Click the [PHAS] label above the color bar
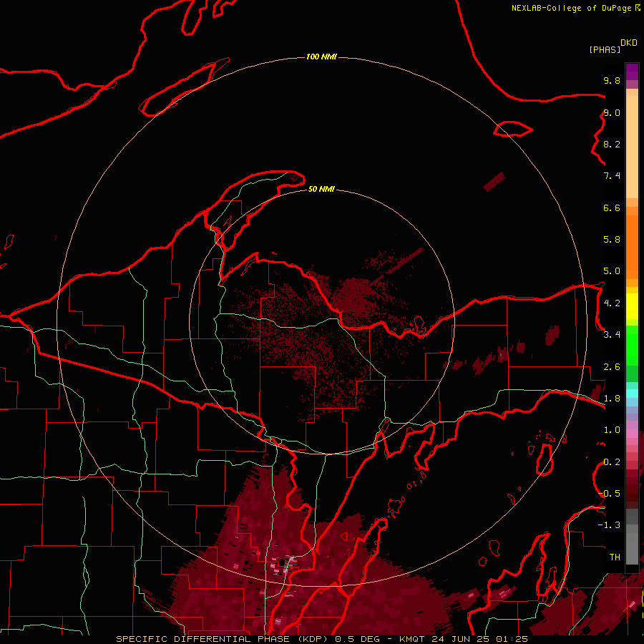The image size is (644, 644). click(x=605, y=49)
